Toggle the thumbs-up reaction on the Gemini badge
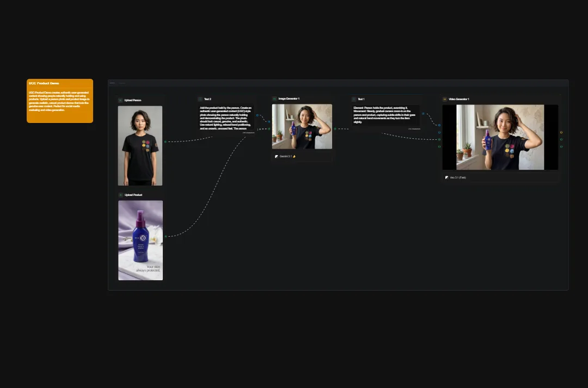Screen dimensions: 588x388 tap(293, 156)
